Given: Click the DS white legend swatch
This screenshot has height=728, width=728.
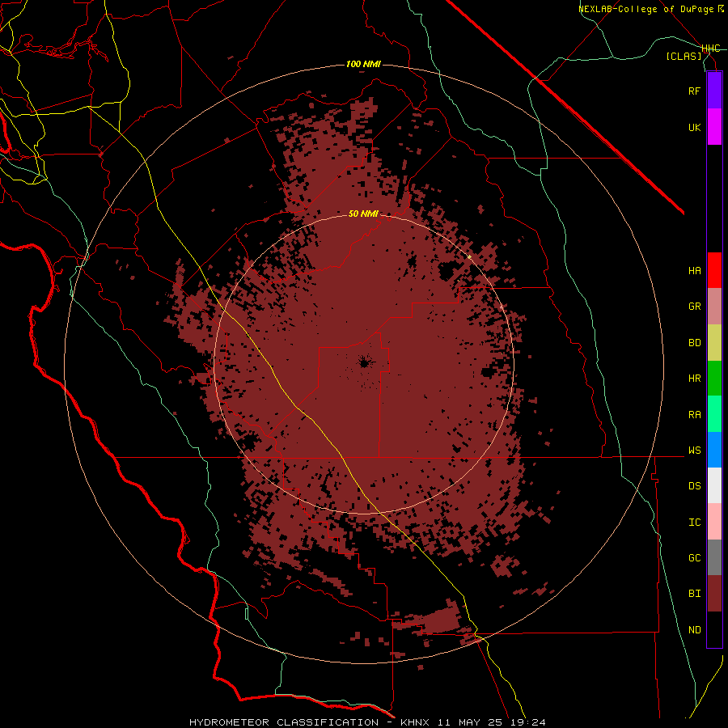Looking at the screenshot, I should [x=714, y=485].
